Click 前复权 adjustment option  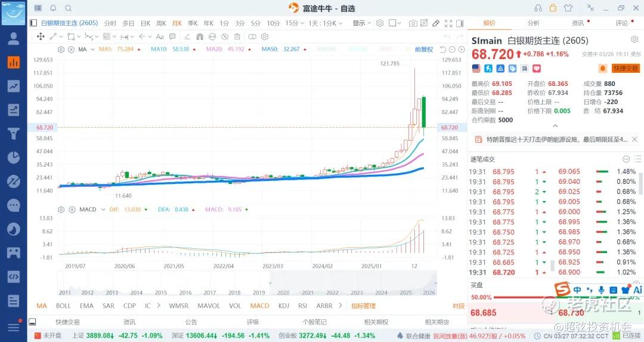[x=424, y=50]
